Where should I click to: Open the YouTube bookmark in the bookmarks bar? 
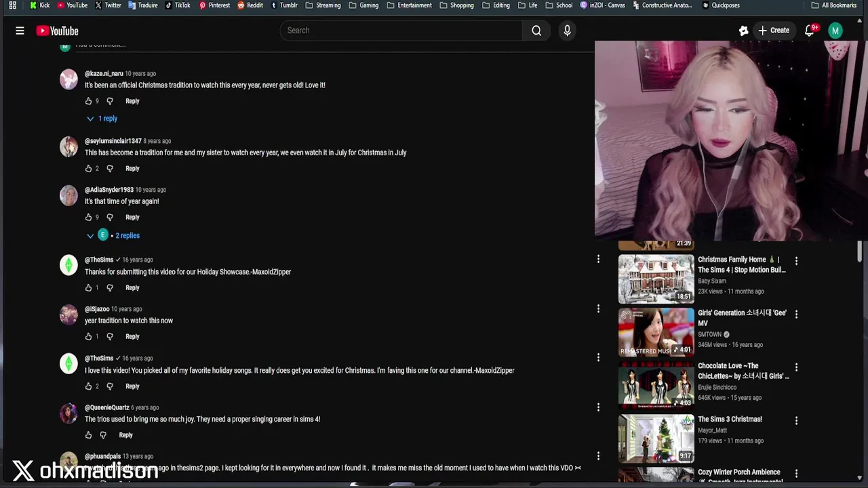tap(72, 5)
